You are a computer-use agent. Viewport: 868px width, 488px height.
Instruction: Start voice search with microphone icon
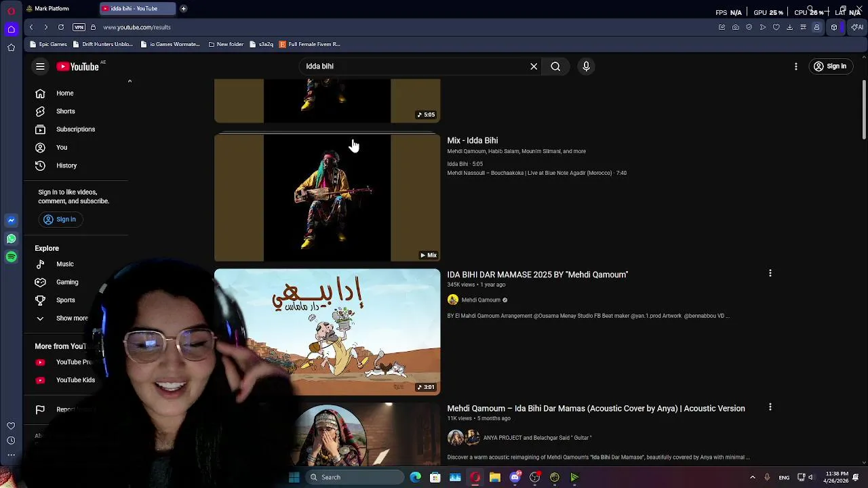(587, 66)
